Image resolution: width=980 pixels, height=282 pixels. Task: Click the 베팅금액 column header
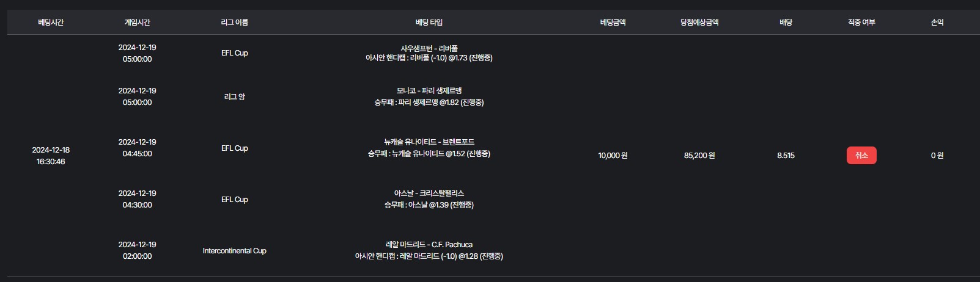pyautogui.click(x=613, y=23)
